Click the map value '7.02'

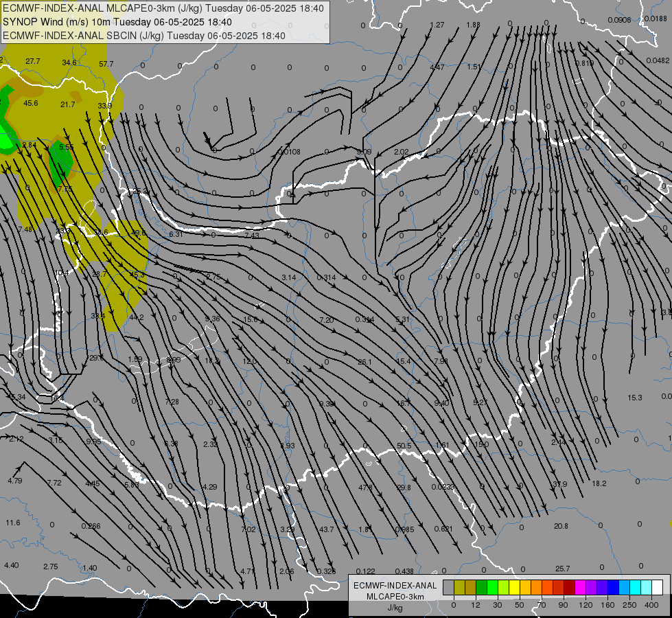point(248,529)
